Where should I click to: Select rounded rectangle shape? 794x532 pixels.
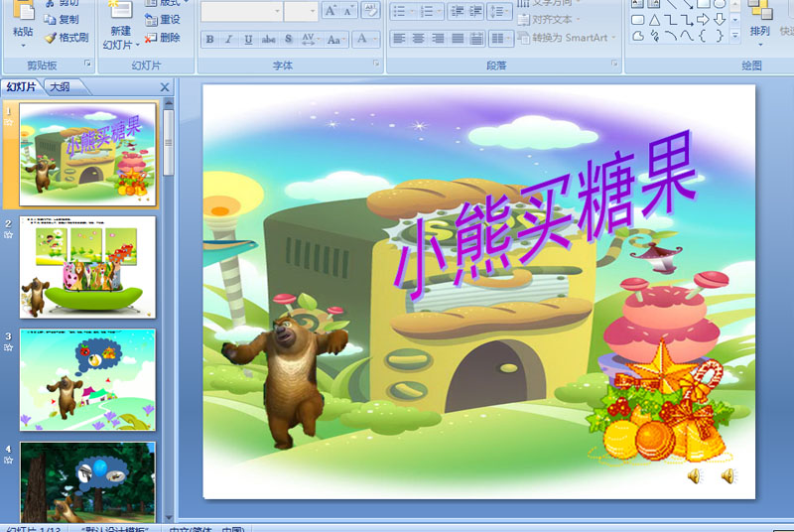click(x=638, y=20)
